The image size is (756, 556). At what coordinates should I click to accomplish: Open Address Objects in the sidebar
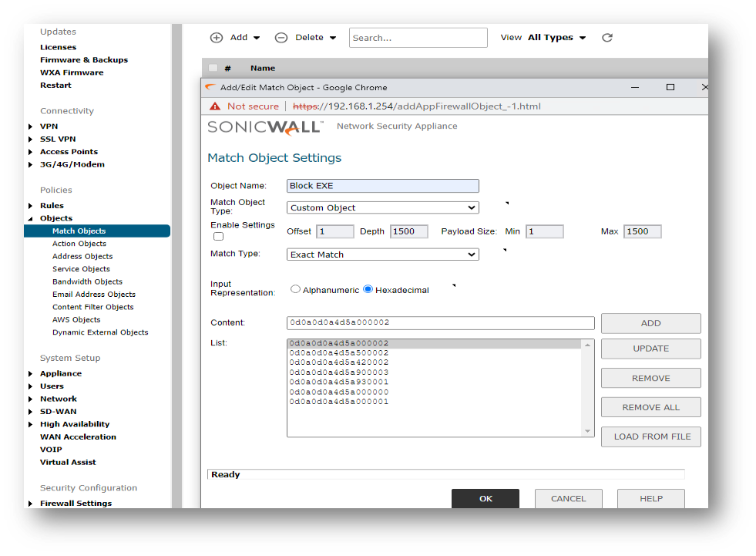click(82, 256)
